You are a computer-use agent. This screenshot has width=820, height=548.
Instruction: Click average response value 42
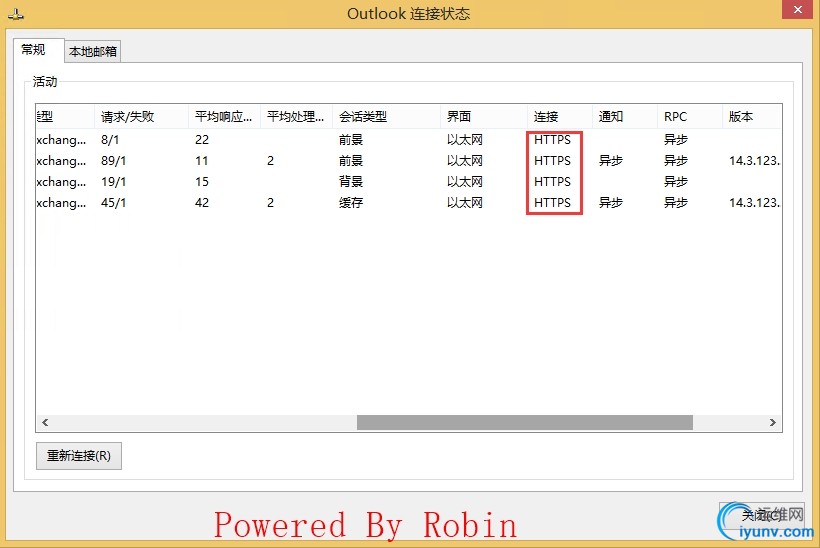(x=202, y=202)
